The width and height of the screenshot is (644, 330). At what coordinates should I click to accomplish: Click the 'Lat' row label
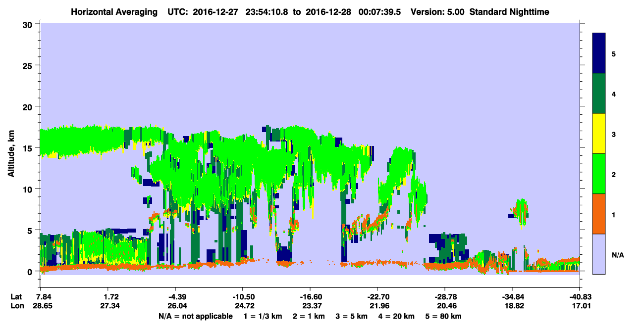coord(16,297)
